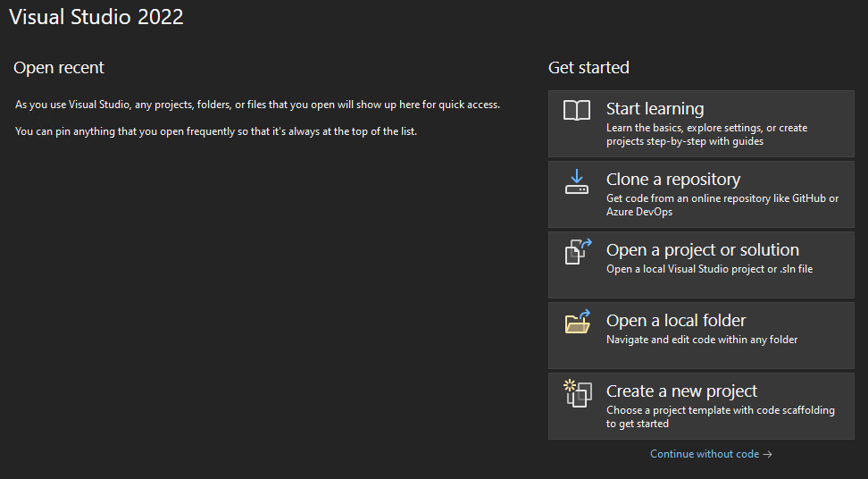Click the open book Start learning icon

point(577,111)
